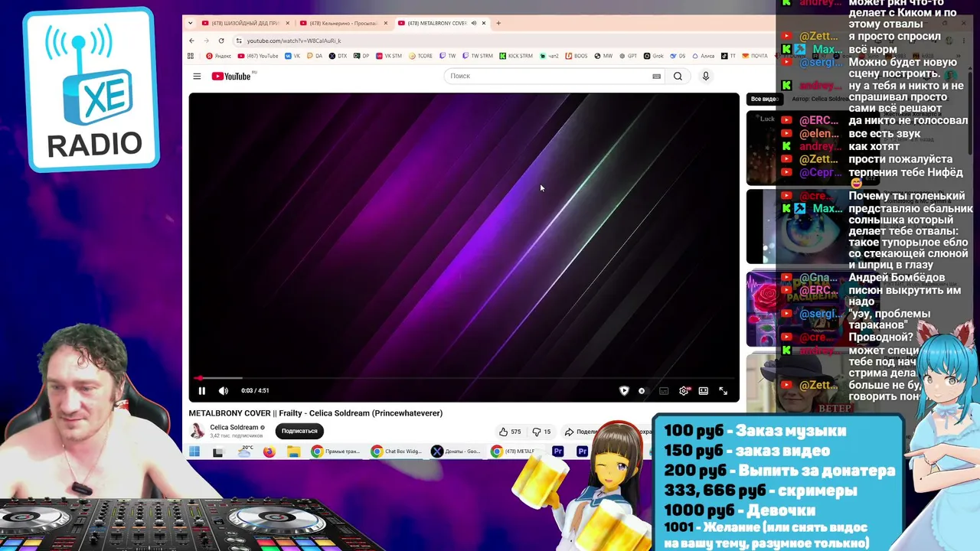Screen dimensions: 980x551
Task: Open the Celica Soldream channel name link
Action: [234, 428]
